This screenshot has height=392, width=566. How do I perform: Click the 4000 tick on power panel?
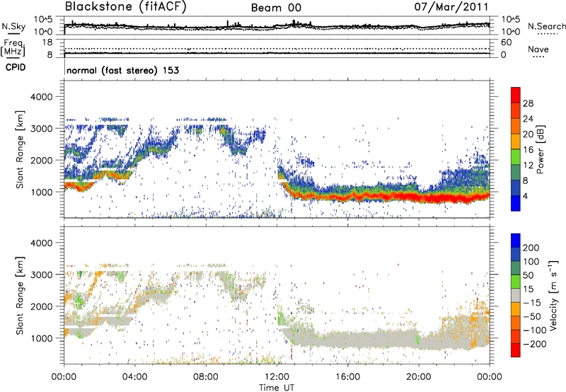(41, 97)
